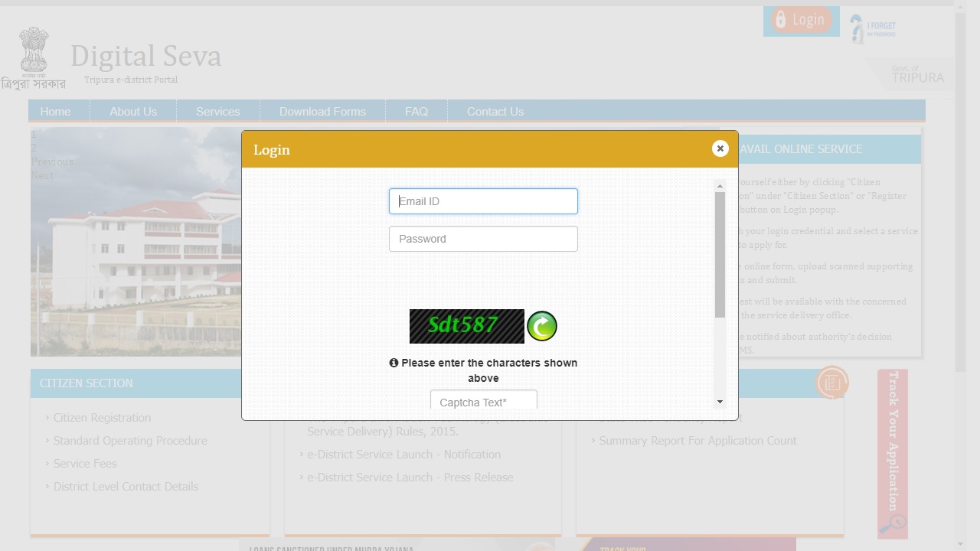The width and height of the screenshot is (980, 551).
Task: Click the green captcha refresh icon
Action: tap(542, 327)
